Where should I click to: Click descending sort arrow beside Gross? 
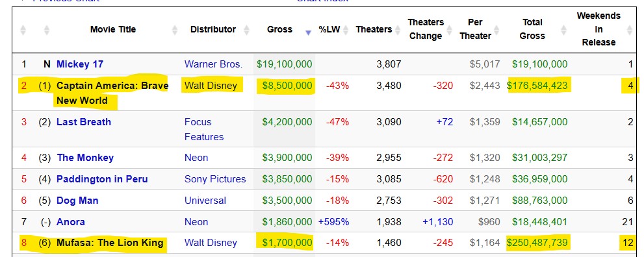pyautogui.click(x=309, y=33)
